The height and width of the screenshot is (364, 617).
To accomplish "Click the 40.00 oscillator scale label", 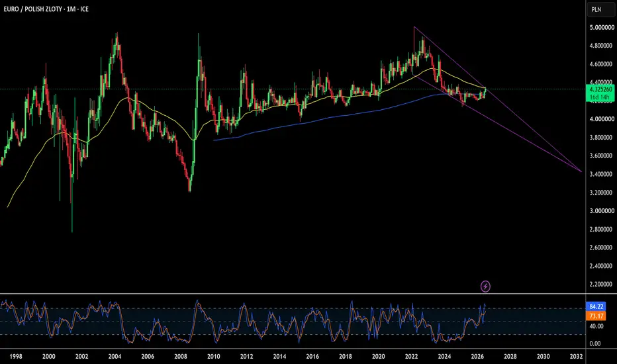I will click(x=596, y=326).
